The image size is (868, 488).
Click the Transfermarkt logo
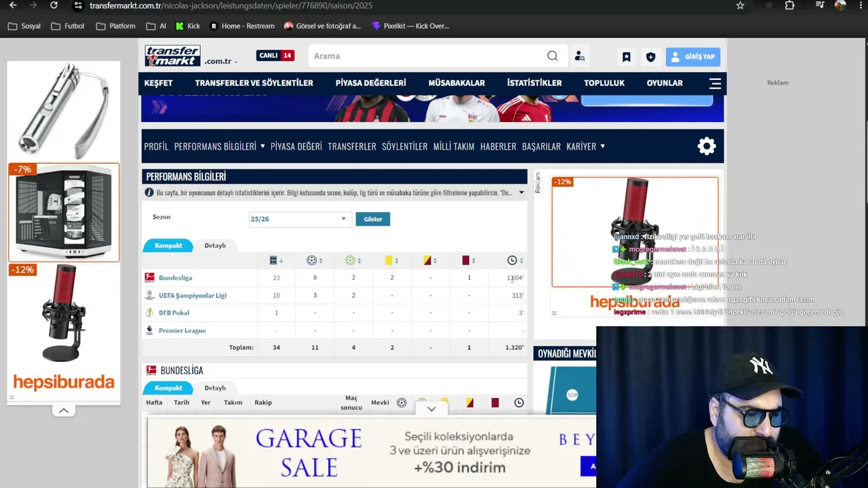pos(172,56)
